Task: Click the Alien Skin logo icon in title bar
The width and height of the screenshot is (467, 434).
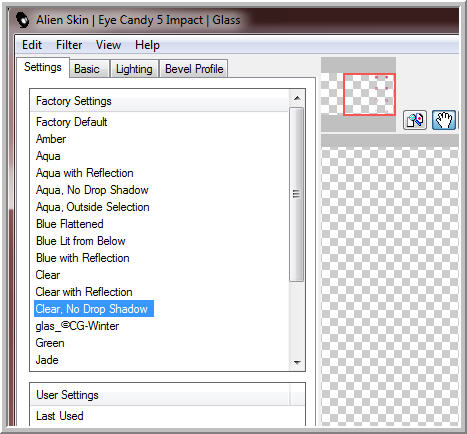Action: [x=23, y=20]
